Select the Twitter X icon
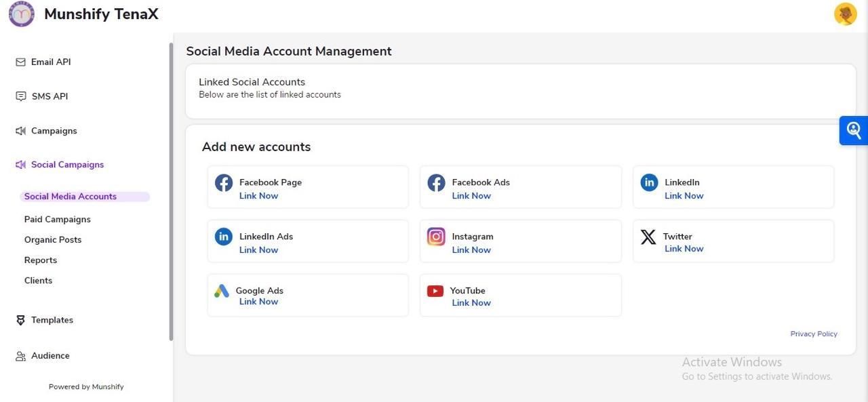This screenshot has width=868, height=402. pos(648,236)
